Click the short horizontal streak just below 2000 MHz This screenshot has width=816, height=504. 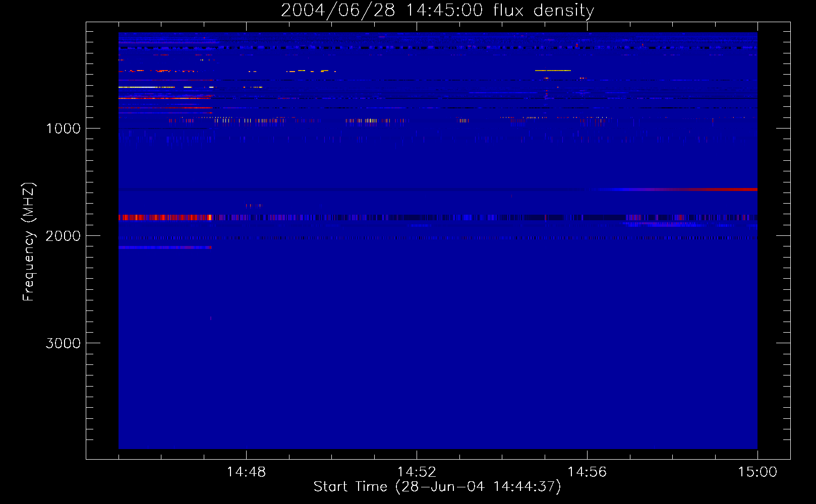165,247
